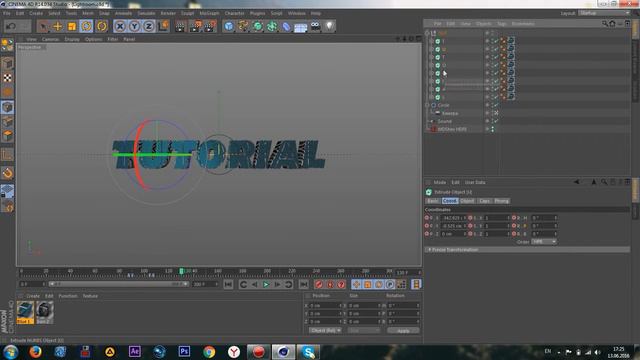Go to start of animation
640x360 pixels.
(229, 284)
